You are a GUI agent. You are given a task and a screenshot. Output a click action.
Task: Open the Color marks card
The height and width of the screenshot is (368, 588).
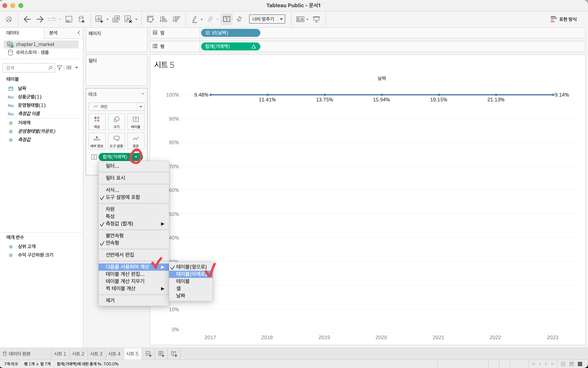tap(97, 122)
